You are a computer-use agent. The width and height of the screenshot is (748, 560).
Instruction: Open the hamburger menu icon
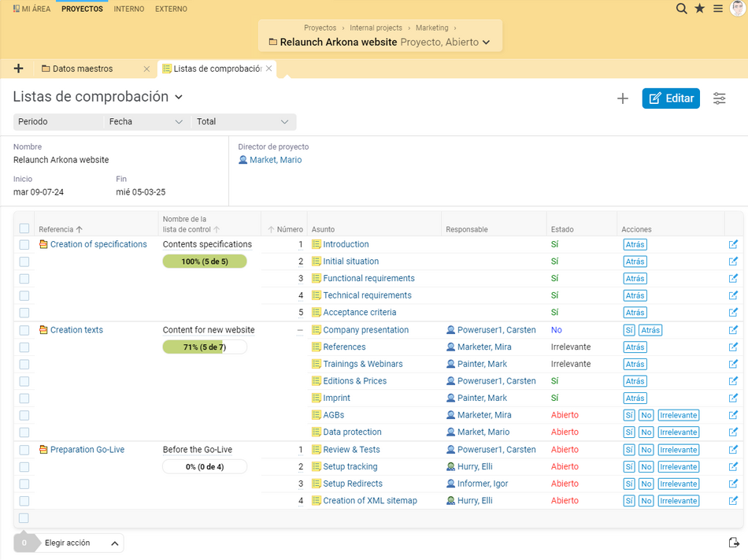click(717, 9)
